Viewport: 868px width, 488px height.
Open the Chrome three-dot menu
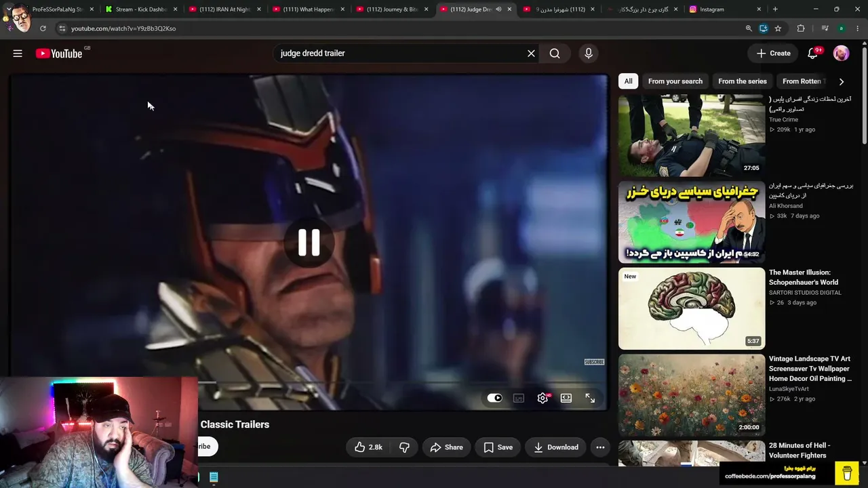[858, 28]
